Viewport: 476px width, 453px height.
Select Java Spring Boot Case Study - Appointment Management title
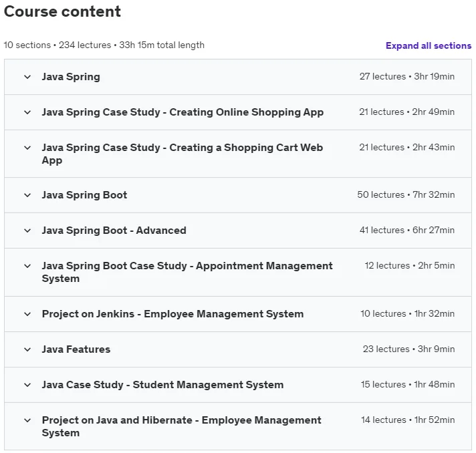187,272
